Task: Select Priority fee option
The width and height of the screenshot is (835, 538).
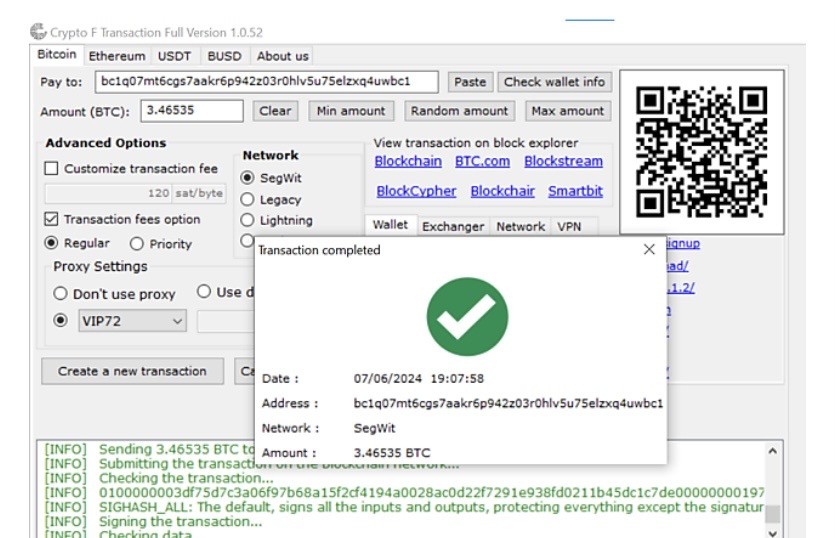Action: 137,244
